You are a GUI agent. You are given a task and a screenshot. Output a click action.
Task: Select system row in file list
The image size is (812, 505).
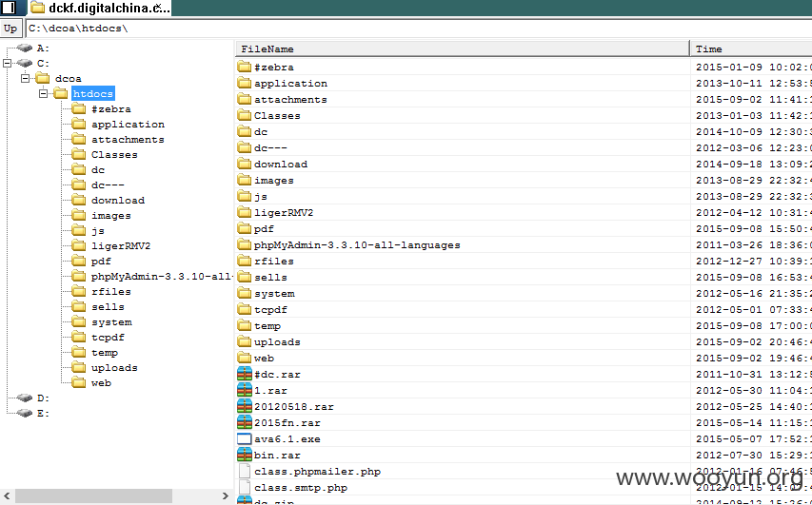click(x=524, y=293)
